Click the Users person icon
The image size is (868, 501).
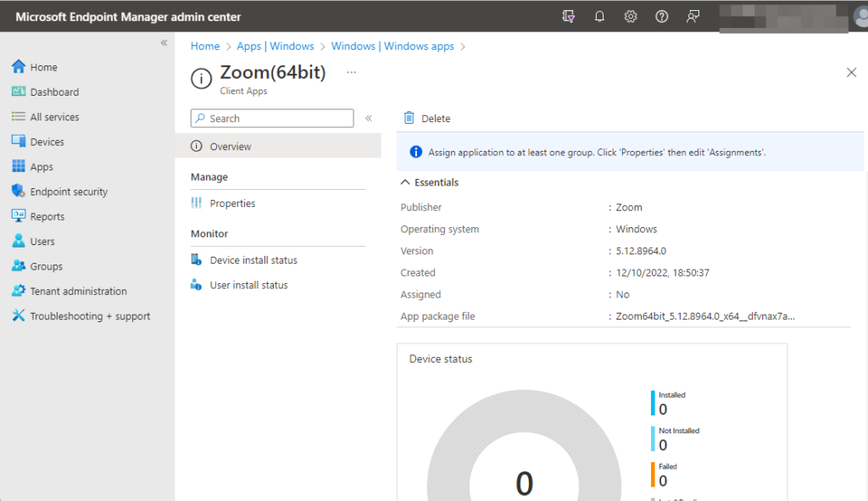click(19, 241)
